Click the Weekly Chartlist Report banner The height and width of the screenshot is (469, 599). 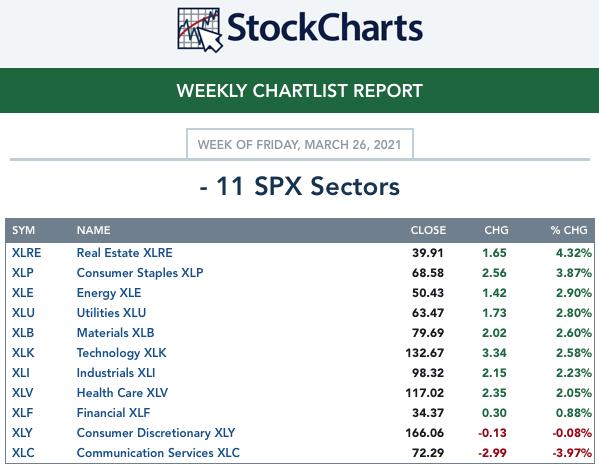[x=300, y=91]
